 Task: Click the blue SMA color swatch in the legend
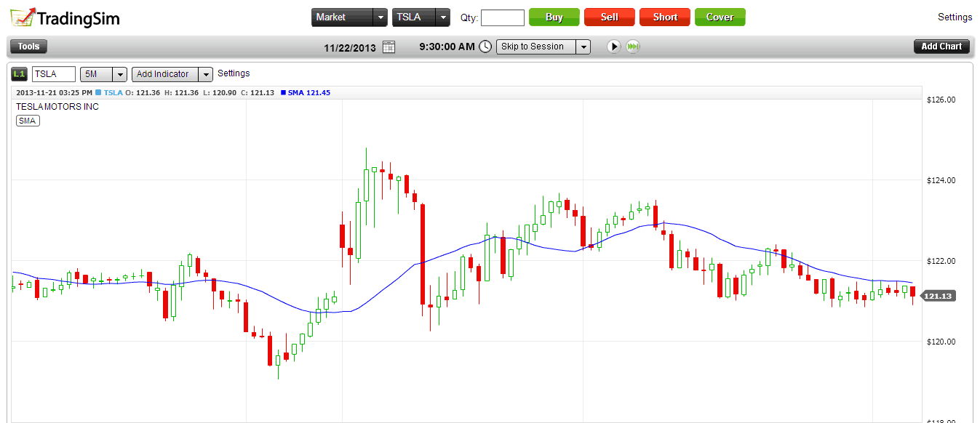tap(284, 93)
